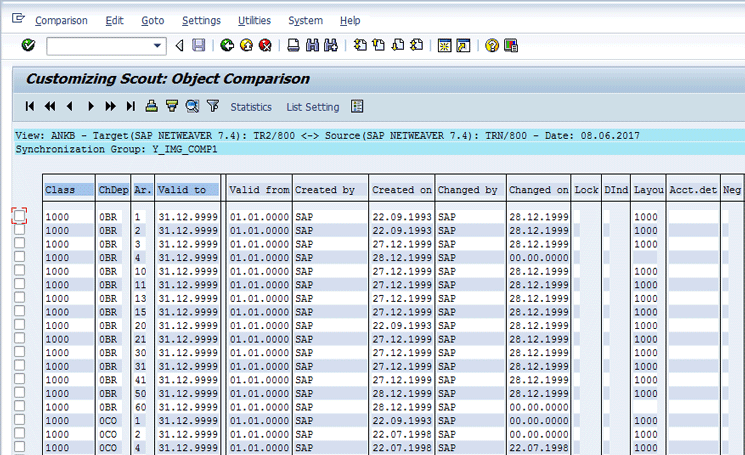The image size is (745, 455).
Task: Open the command field dropdown arrow
Action: click(158, 46)
